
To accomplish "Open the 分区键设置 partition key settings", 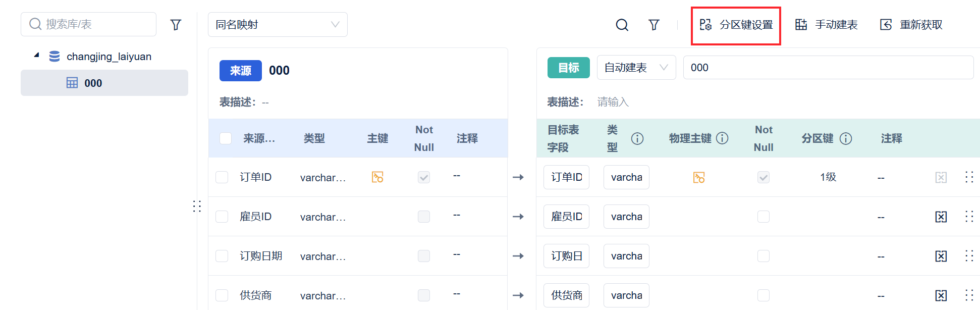I will point(736,25).
